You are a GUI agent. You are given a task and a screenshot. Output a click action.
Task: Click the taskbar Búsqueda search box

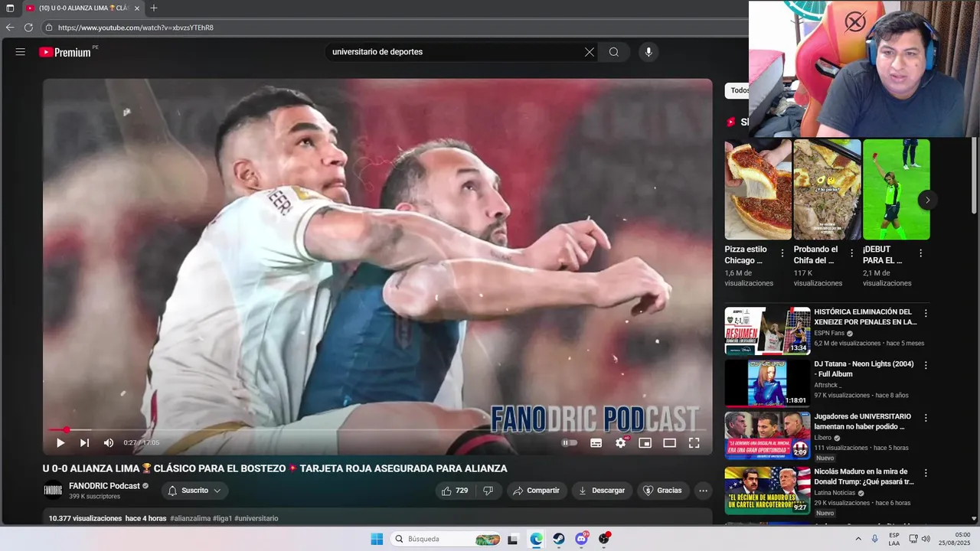point(446,539)
